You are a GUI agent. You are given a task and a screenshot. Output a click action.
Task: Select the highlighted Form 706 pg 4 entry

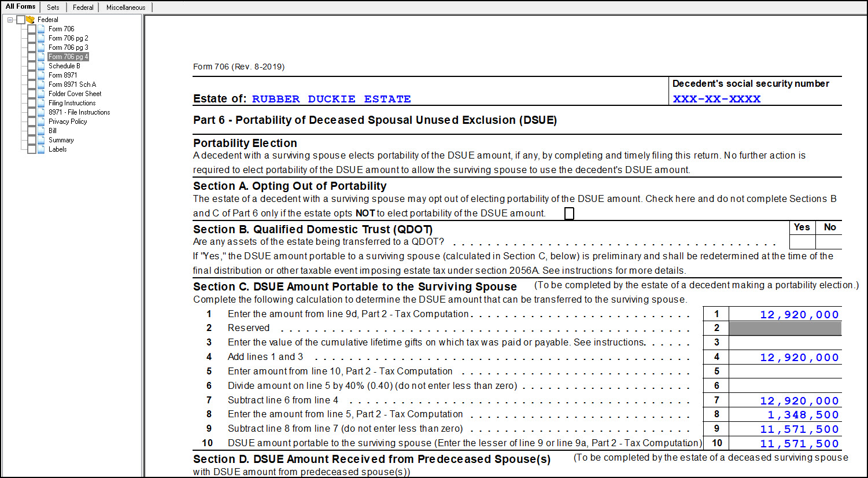coord(68,57)
